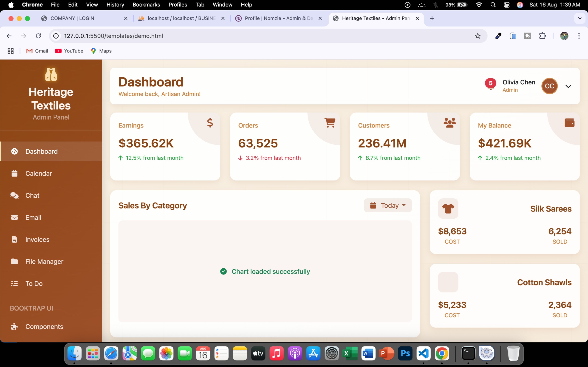
Task: Switch to the COMPANY | LOGIN tab
Action: (x=72, y=18)
